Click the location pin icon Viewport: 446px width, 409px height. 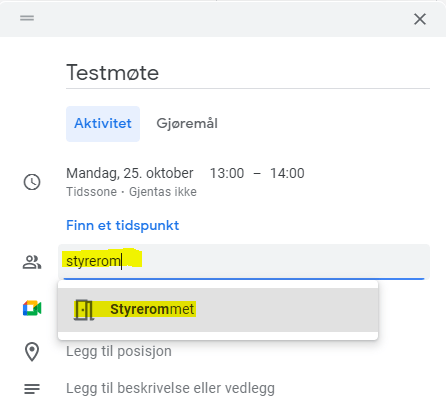tap(32, 352)
